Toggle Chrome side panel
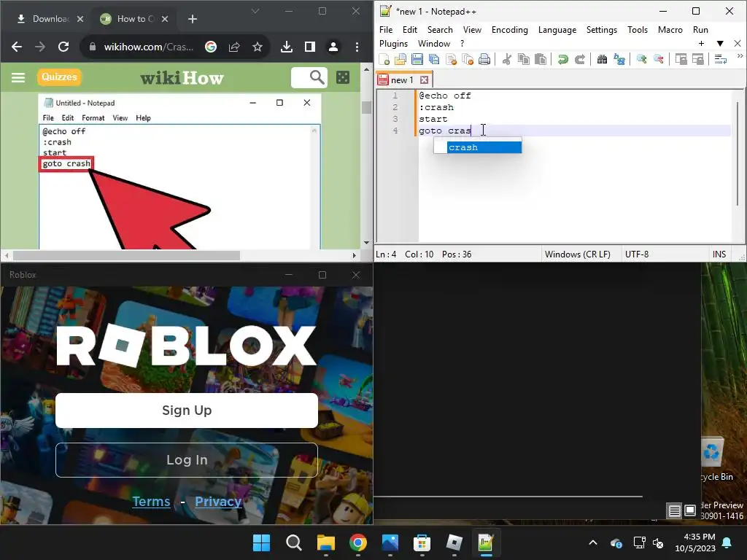Screen dimensions: 747x560 click(x=309, y=47)
